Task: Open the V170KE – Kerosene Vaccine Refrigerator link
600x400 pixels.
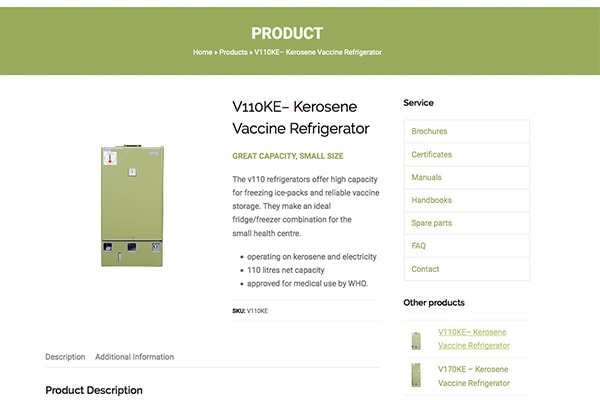Action: point(474,376)
